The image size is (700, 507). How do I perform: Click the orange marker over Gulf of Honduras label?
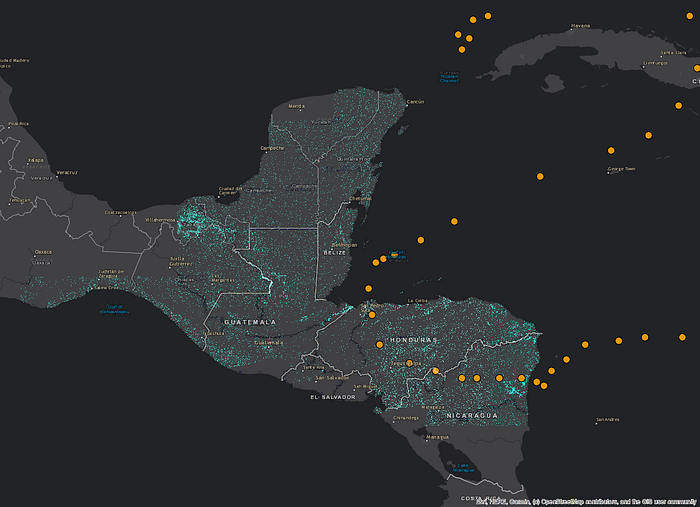(394, 255)
